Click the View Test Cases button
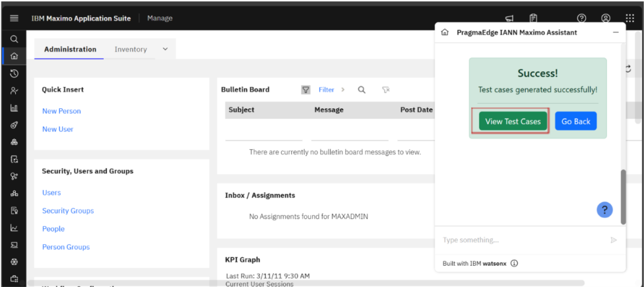The image size is (644, 287). click(513, 121)
